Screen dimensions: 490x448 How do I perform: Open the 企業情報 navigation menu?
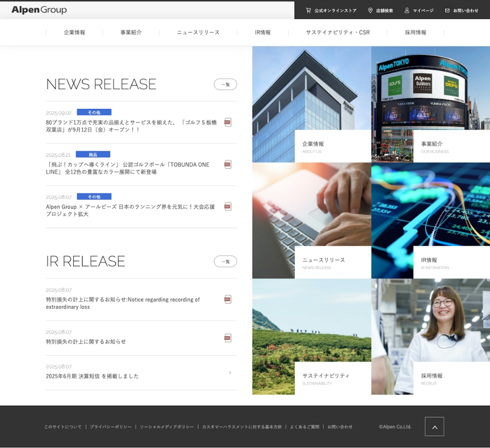click(x=74, y=32)
